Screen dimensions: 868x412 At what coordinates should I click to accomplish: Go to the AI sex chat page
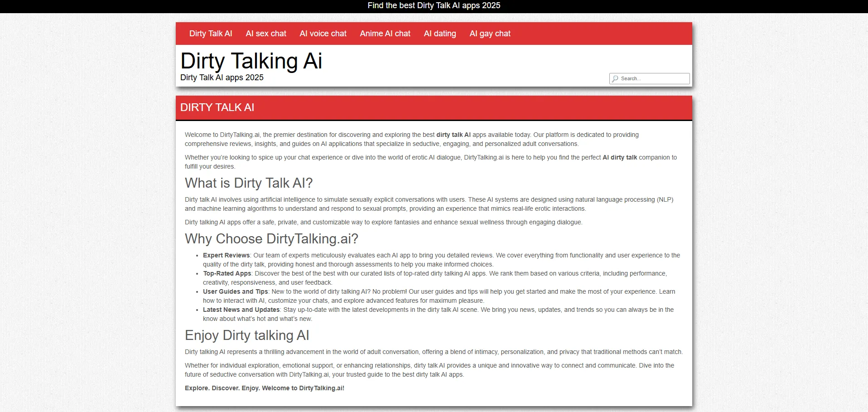pyautogui.click(x=266, y=34)
